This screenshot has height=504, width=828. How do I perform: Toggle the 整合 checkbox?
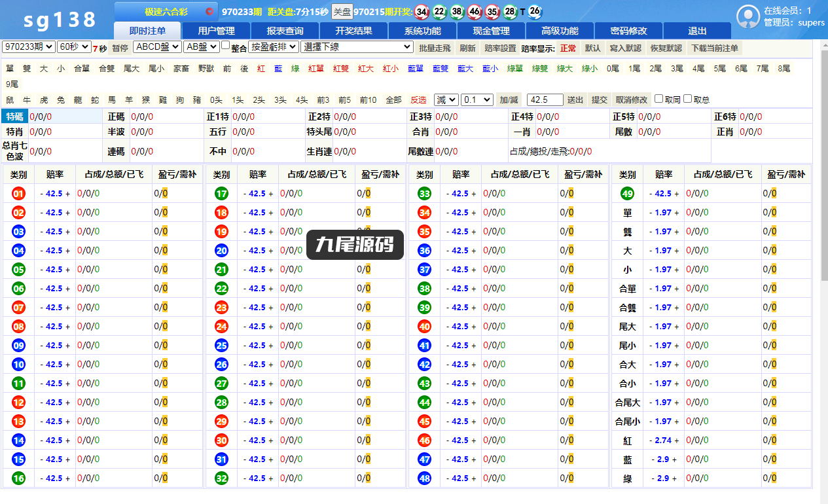pos(226,46)
